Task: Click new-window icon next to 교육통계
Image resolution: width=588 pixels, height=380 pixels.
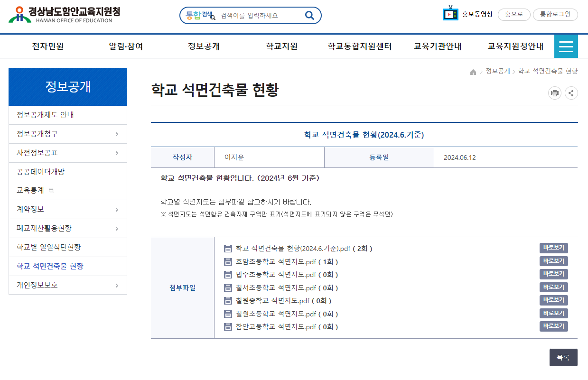Action: pos(52,191)
